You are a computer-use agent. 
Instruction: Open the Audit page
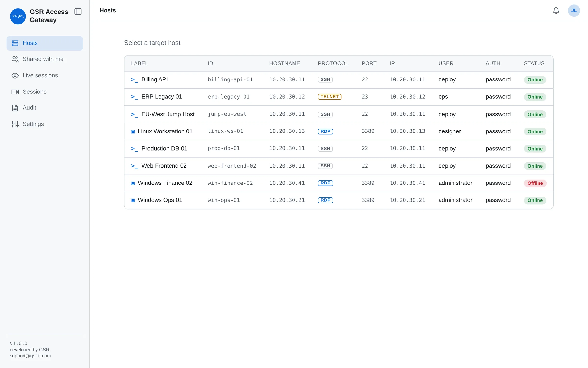point(45,108)
